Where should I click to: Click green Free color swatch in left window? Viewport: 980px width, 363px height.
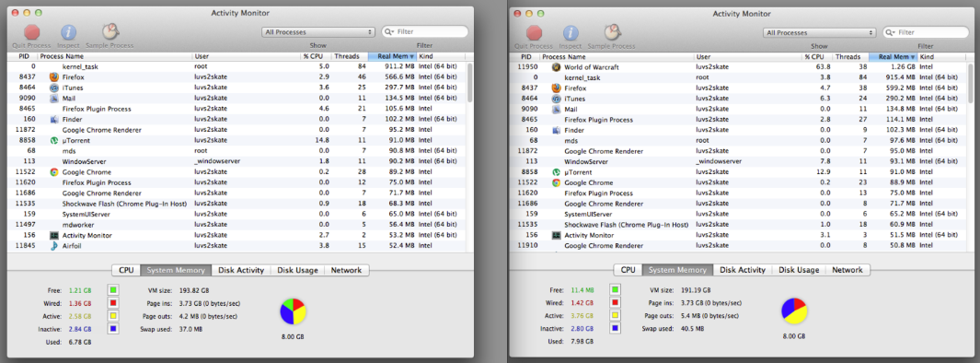113,290
